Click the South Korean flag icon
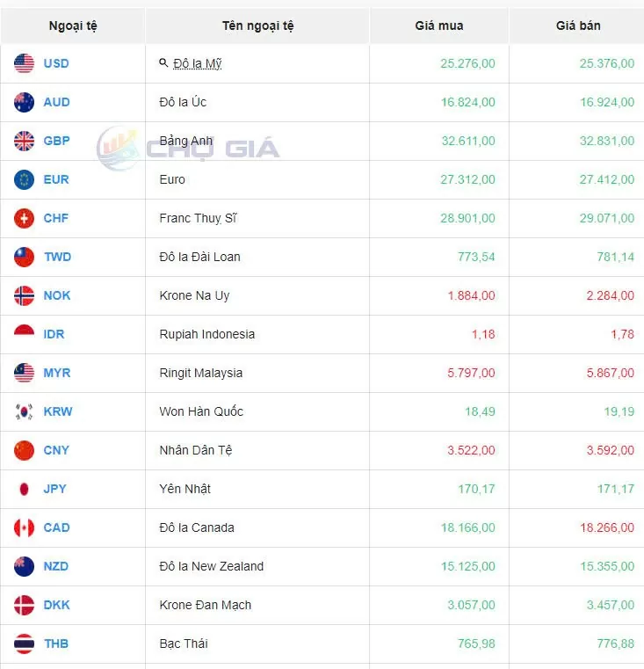 coord(24,411)
